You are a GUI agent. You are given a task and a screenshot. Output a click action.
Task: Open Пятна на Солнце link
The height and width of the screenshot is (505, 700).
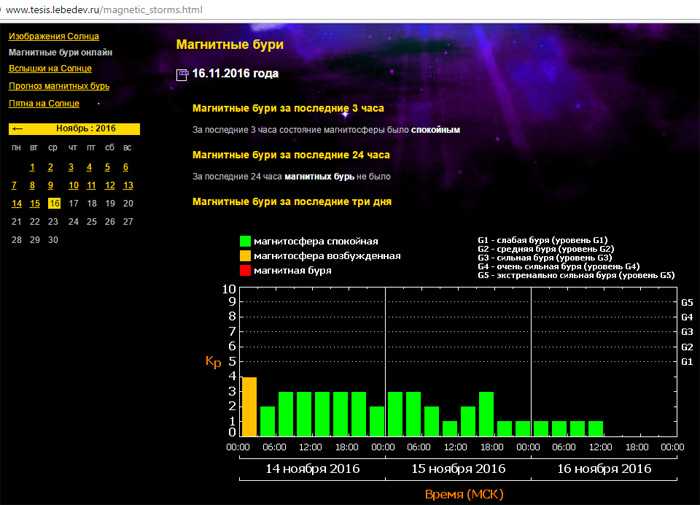click(x=44, y=103)
